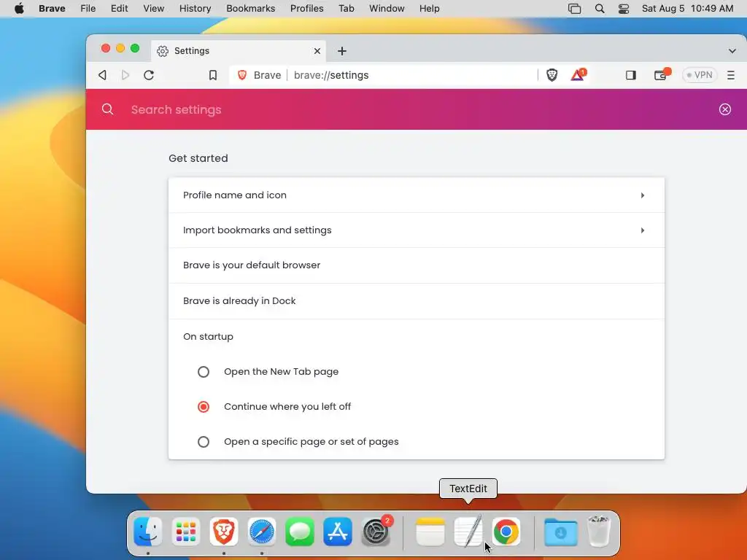
Task: Click the Brave icon in the Dock
Action: [x=224, y=532]
